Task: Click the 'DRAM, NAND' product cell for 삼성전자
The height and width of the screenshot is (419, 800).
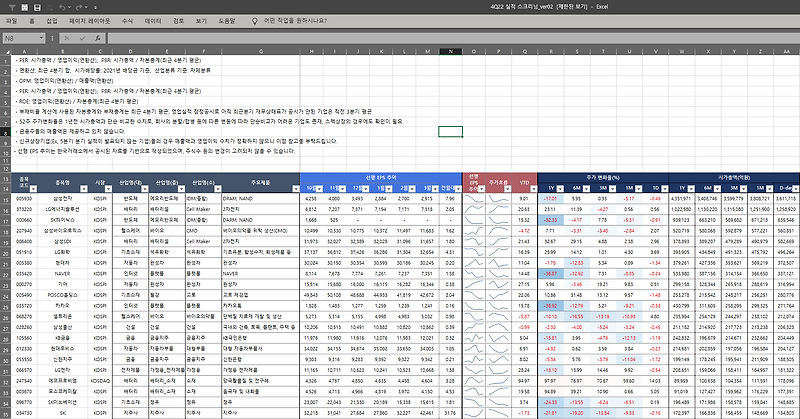Action: click(x=261, y=199)
